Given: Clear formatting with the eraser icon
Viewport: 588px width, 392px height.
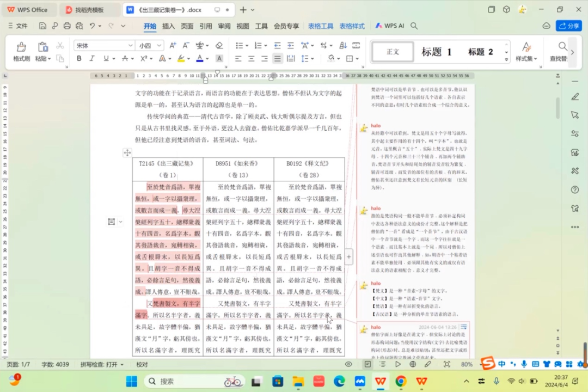Looking at the screenshot, I should [x=219, y=45].
